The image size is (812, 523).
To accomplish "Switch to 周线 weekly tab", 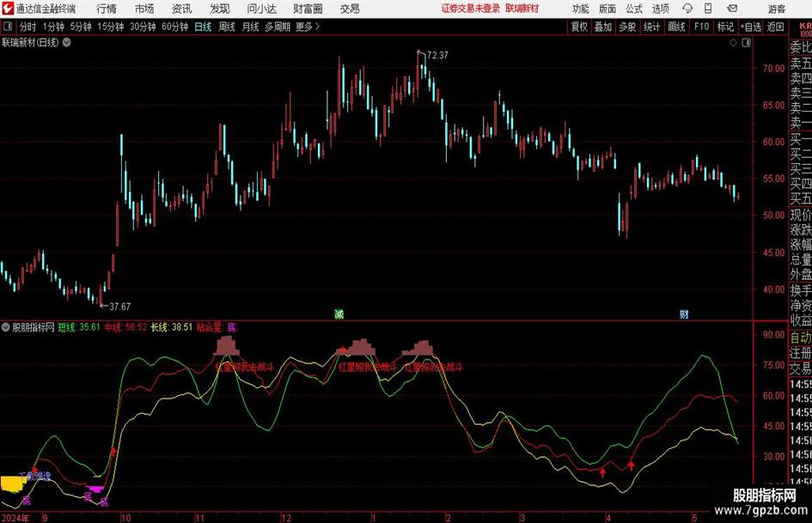I will tap(227, 27).
